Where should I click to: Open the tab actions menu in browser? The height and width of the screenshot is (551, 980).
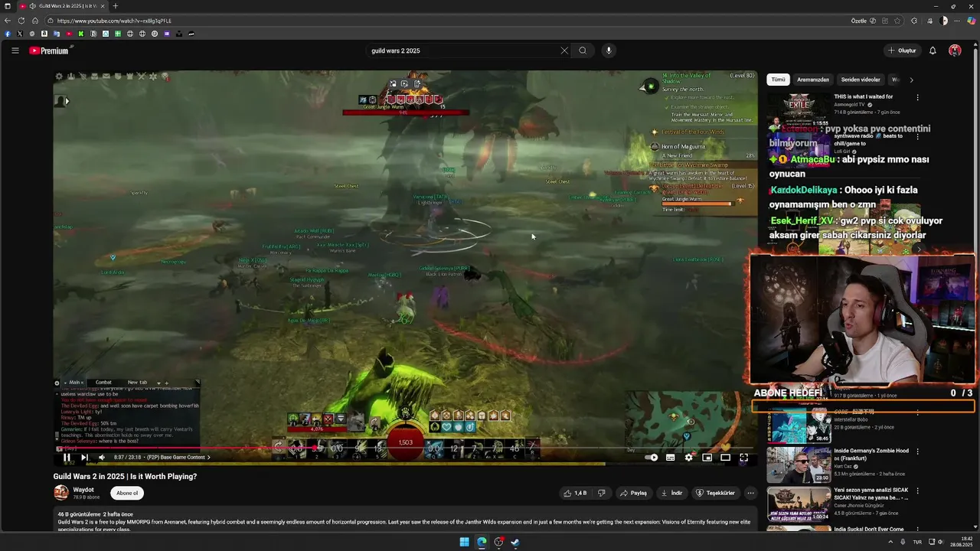tap(7, 6)
